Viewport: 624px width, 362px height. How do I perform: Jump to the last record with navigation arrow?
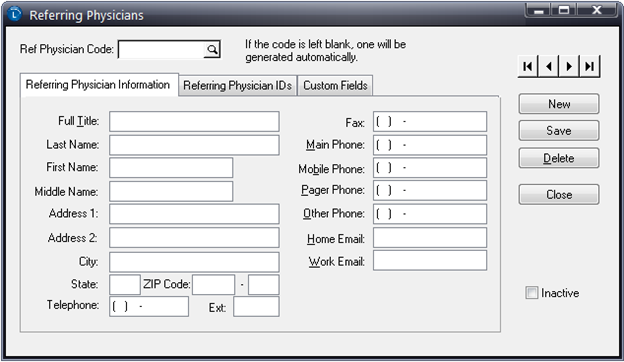(x=590, y=66)
